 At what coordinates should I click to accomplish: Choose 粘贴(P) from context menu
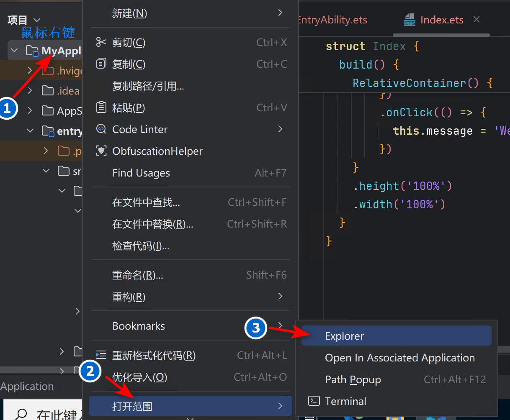coord(190,108)
